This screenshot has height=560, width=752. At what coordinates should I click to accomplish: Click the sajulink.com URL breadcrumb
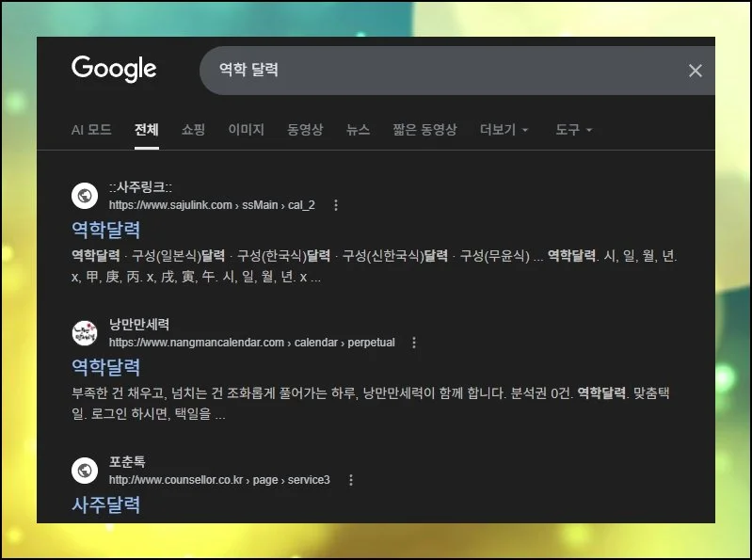212,205
